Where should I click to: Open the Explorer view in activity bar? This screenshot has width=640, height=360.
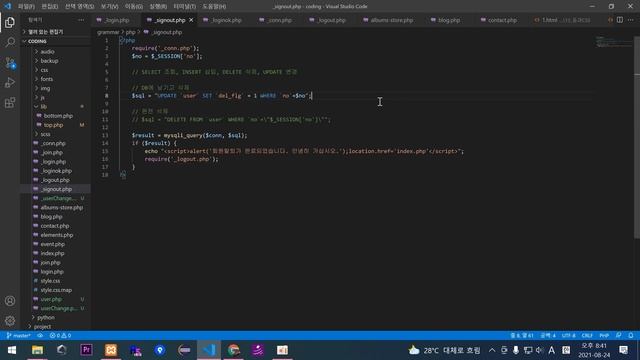click(10, 22)
